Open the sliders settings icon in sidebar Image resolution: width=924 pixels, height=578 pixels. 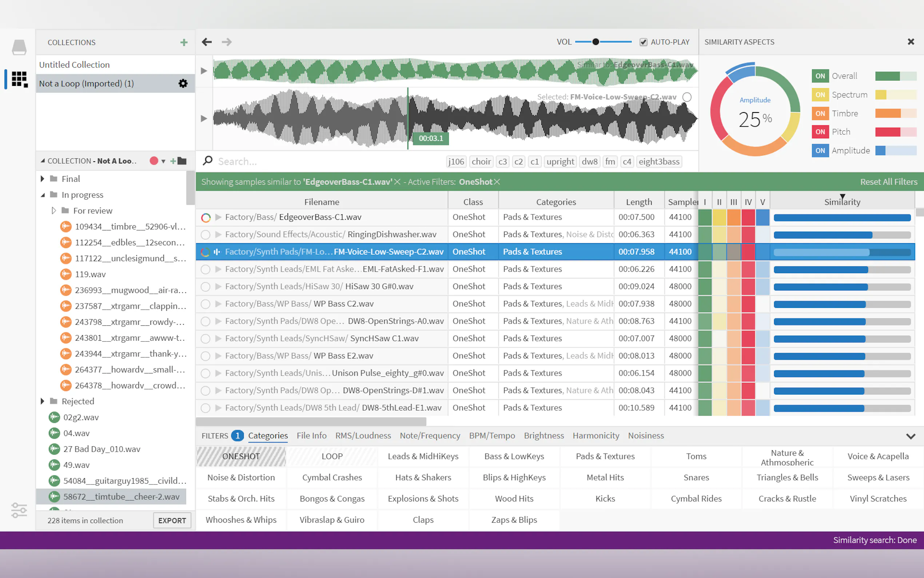(19, 510)
